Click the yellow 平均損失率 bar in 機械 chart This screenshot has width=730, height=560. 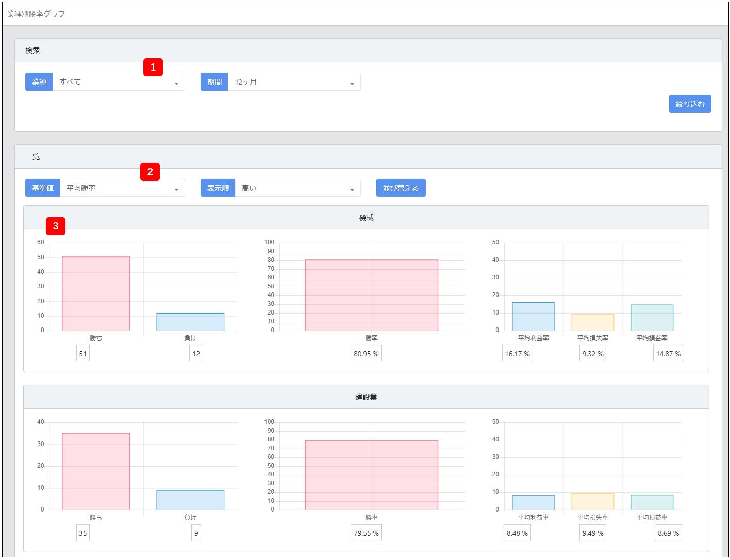coord(592,322)
